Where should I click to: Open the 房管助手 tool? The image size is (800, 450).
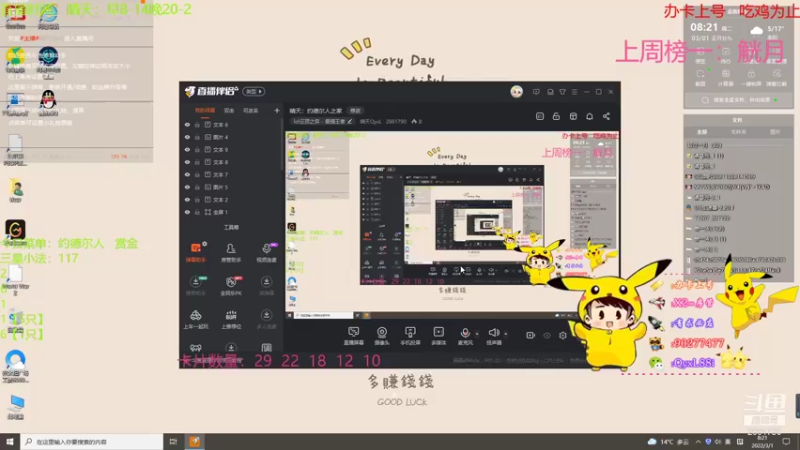click(x=231, y=252)
